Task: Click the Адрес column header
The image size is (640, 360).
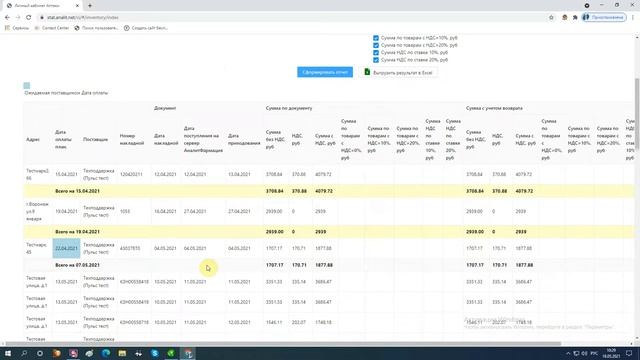Action: point(33,140)
